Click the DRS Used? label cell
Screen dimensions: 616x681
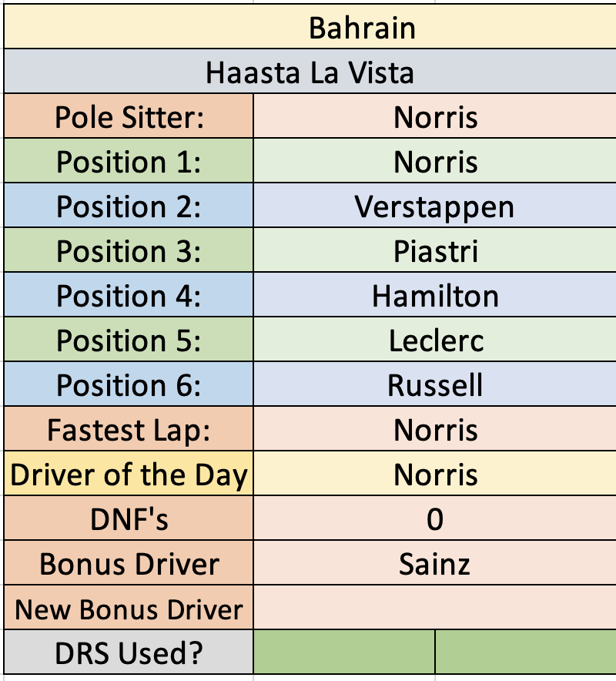point(129,652)
